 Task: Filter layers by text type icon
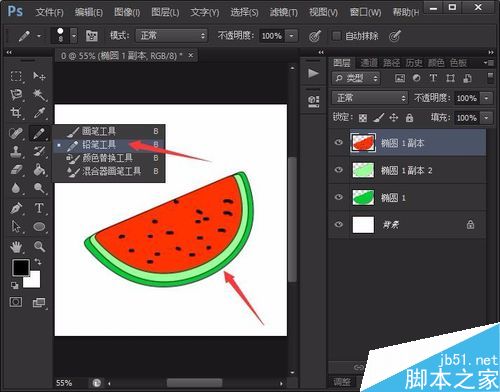pos(433,78)
